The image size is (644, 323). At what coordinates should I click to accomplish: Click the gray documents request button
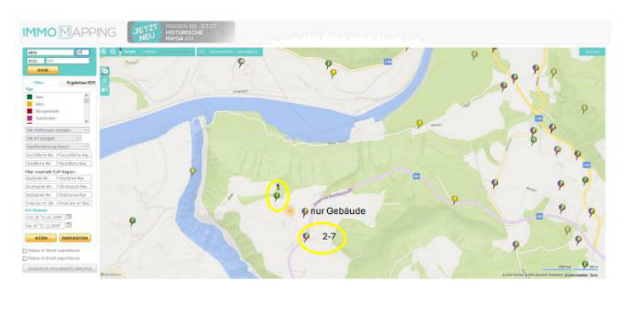[x=59, y=268]
